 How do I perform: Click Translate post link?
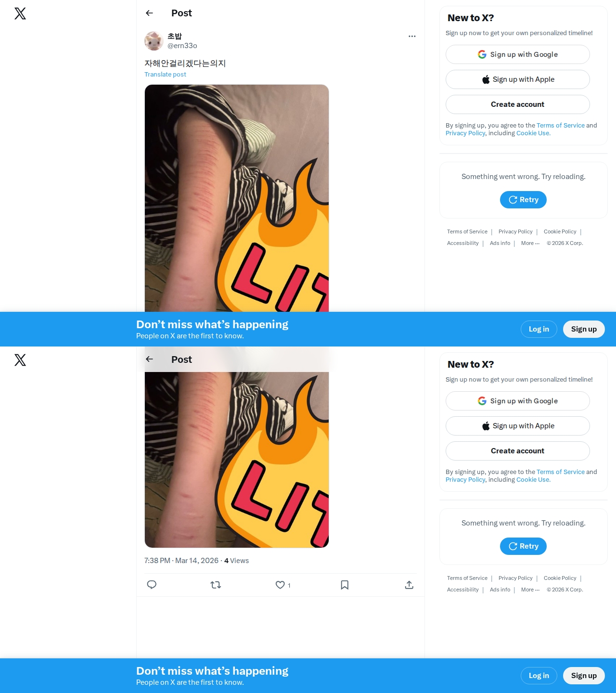165,74
